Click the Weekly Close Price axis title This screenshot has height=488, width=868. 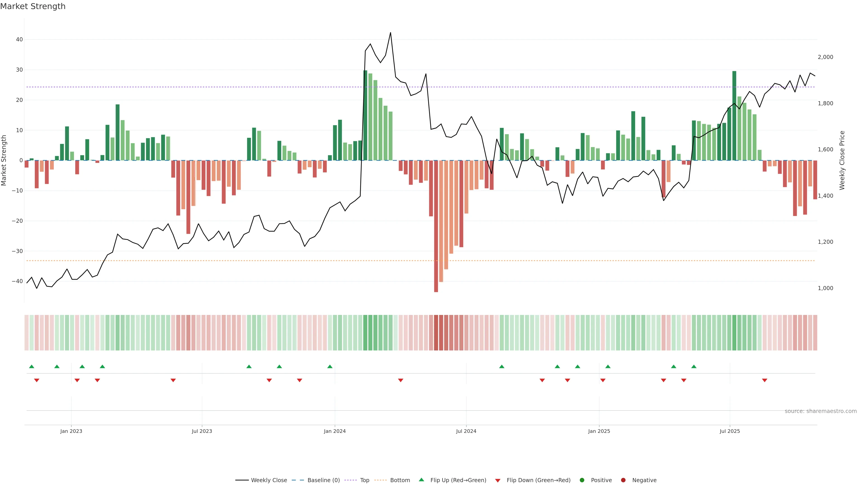point(842,160)
